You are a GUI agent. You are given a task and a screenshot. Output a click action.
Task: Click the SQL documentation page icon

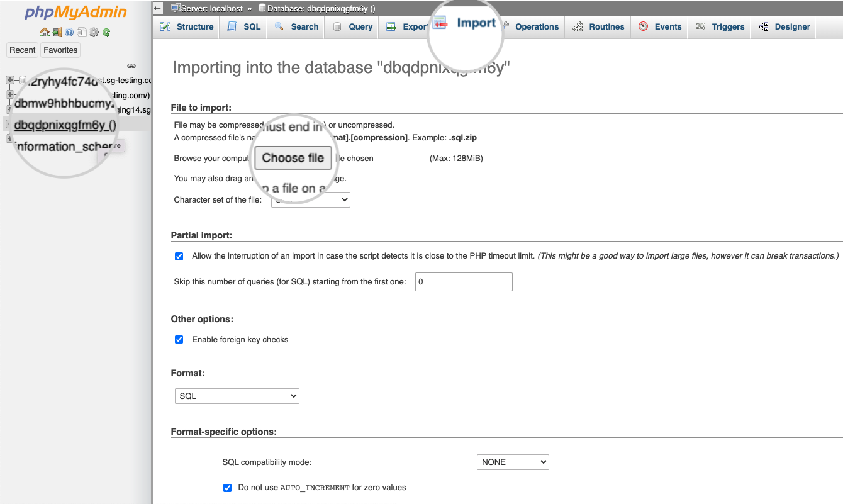coord(81,32)
